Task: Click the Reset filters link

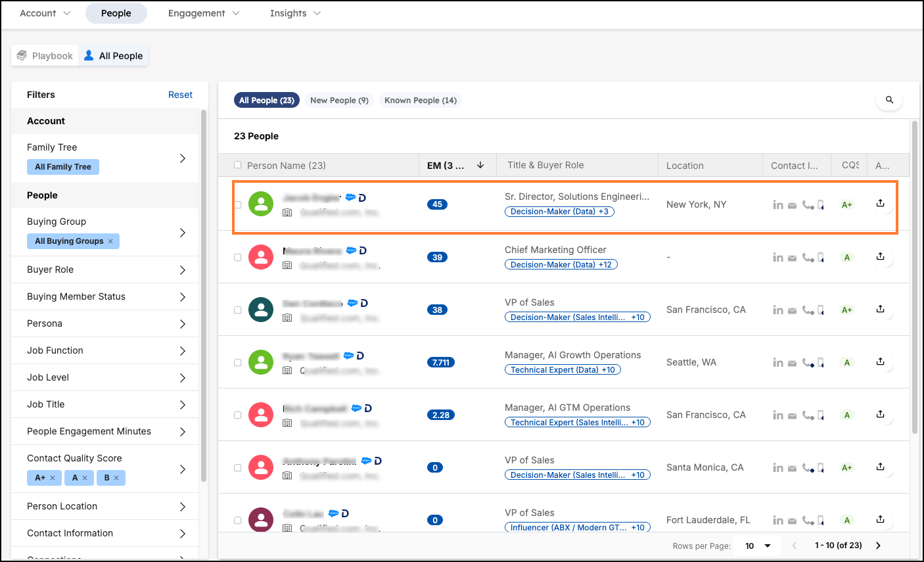Action: (x=180, y=95)
